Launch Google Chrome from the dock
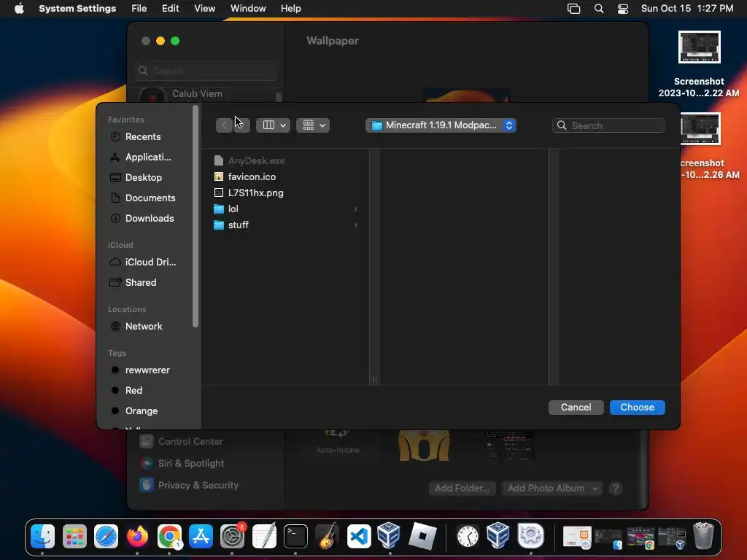The height and width of the screenshot is (560, 747). click(169, 536)
